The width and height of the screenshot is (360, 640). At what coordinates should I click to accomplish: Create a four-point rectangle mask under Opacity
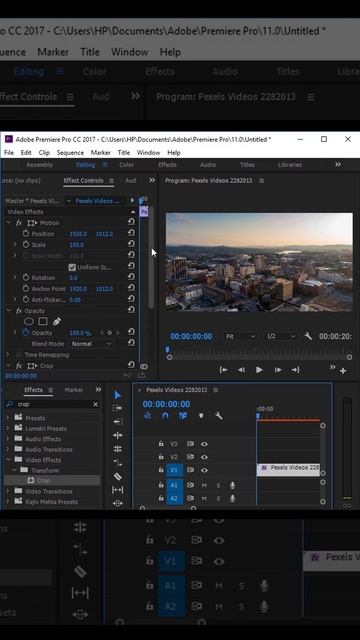tap(43, 322)
